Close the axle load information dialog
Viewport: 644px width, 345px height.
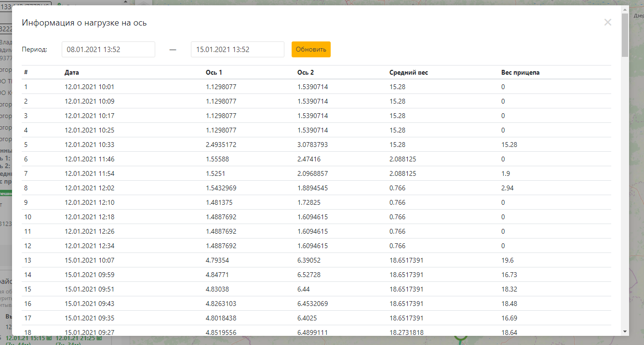[607, 22]
